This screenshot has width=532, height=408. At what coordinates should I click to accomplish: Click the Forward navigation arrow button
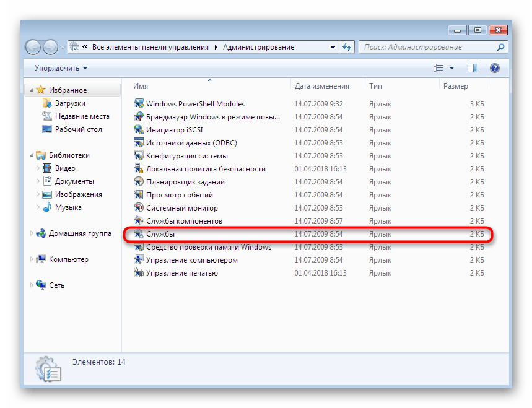(x=51, y=47)
